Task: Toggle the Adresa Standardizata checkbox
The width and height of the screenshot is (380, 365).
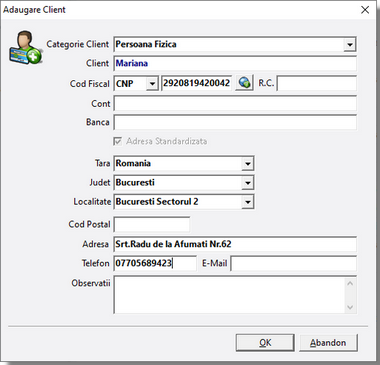Action: [117, 141]
